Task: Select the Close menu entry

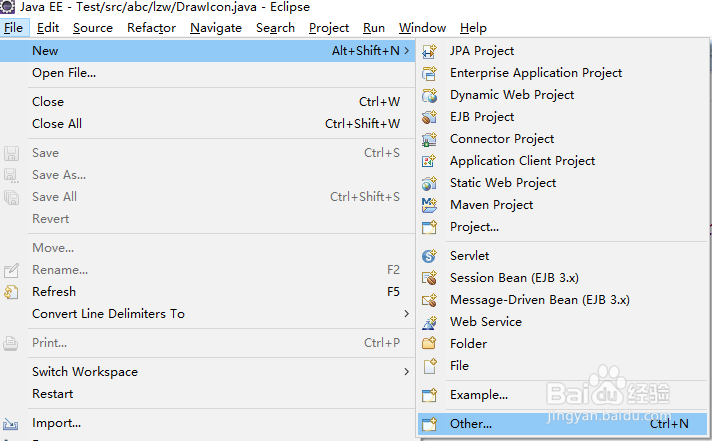Action: pyautogui.click(x=208, y=102)
